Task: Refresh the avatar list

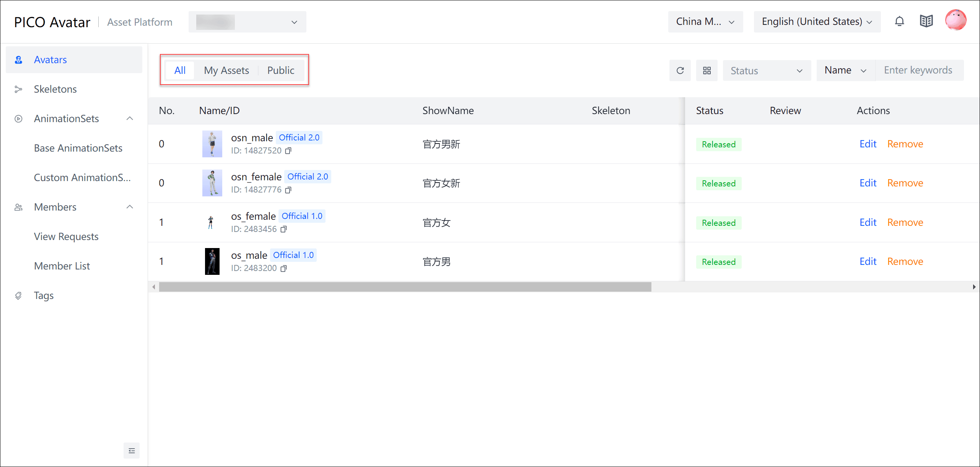Action: (680, 70)
